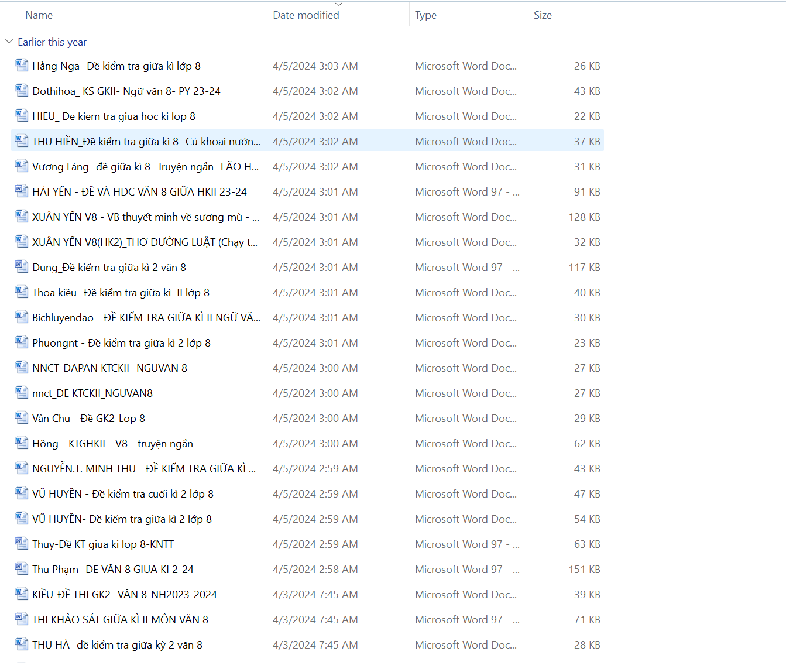
Task: Select file name HẢI YẾN - ĐỀ VÀ HDC VĂN 8
Action: click(139, 192)
